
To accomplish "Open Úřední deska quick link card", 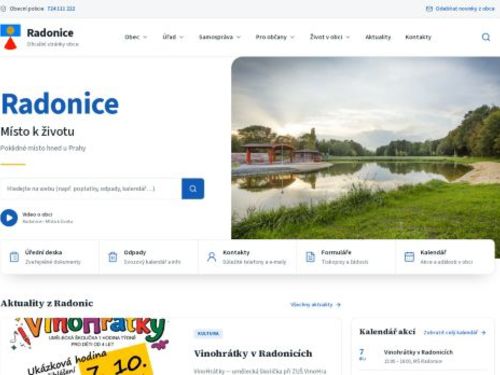I will coord(50,257).
